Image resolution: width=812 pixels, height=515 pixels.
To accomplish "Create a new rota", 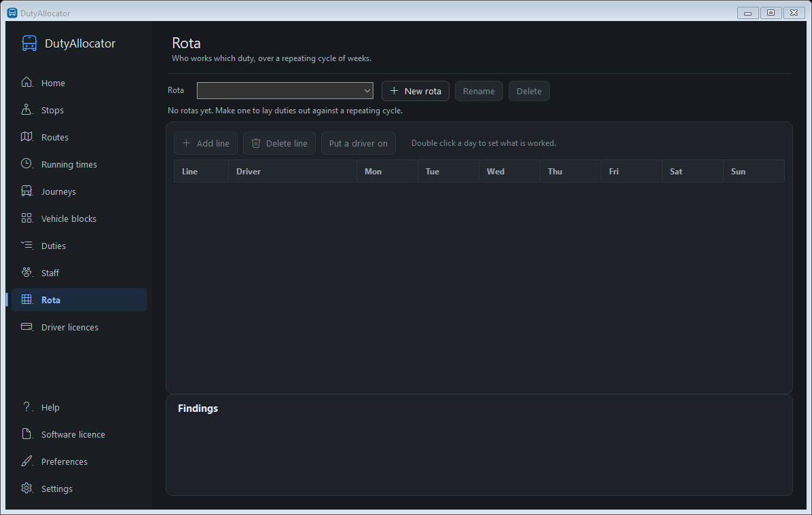I will 416,91.
